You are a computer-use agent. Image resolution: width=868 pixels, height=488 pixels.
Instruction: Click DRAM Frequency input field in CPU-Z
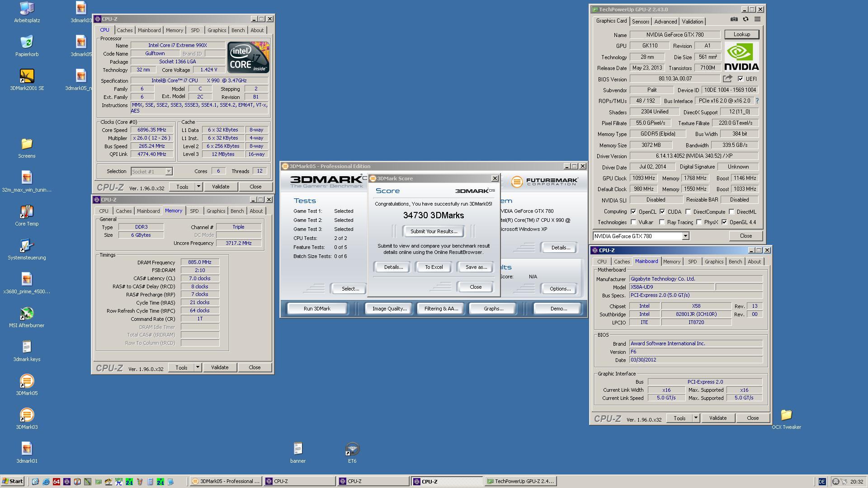click(199, 262)
